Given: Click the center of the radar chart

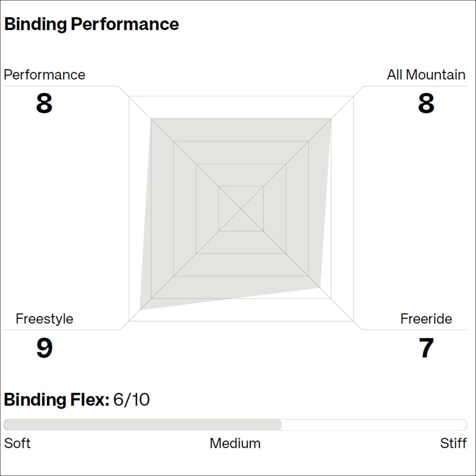Looking at the screenshot, I should [241, 209].
